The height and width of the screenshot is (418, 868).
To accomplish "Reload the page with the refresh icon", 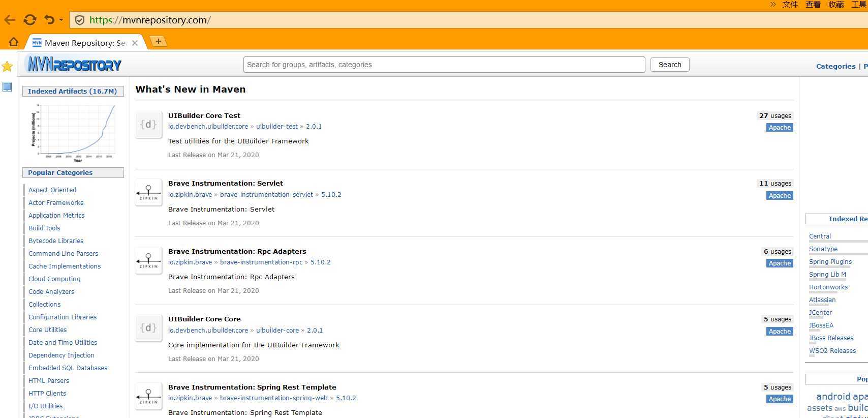I will click(30, 20).
